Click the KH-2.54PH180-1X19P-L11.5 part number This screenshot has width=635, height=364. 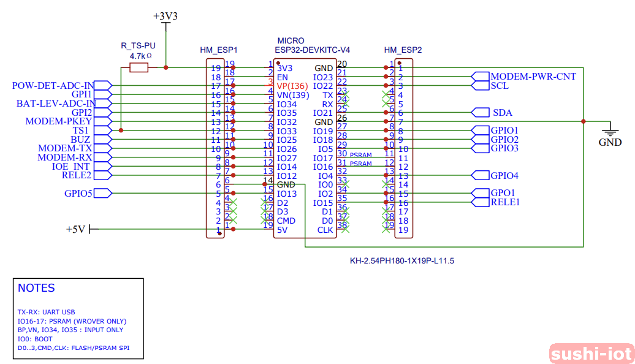point(401,260)
